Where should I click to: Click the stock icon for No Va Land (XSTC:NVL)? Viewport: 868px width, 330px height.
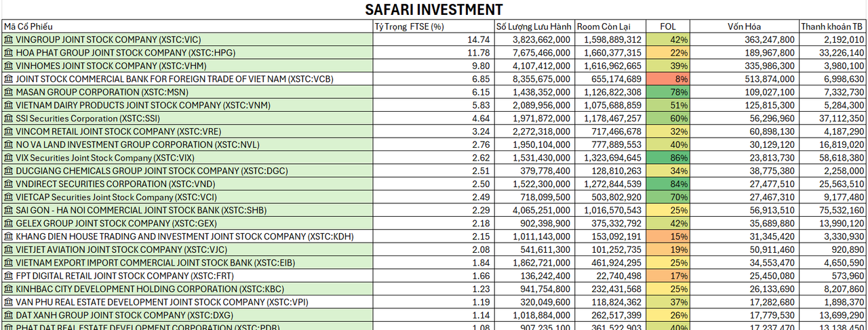click(x=9, y=144)
